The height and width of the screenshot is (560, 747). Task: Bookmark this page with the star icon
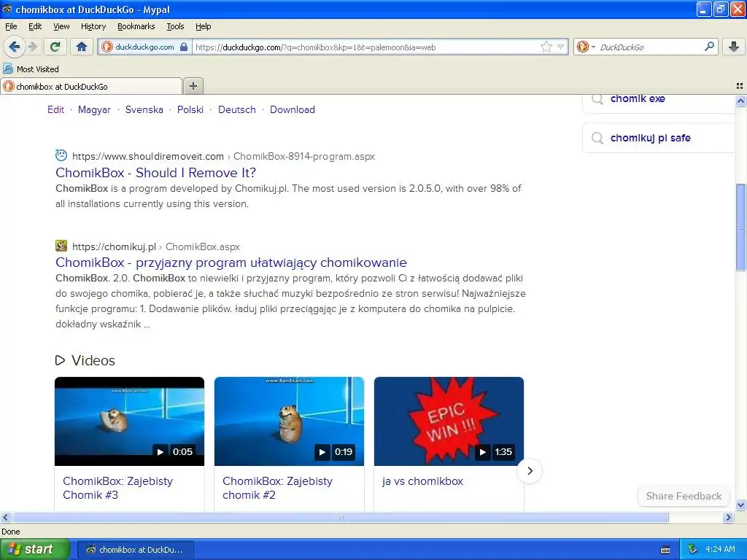click(x=546, y=47)
